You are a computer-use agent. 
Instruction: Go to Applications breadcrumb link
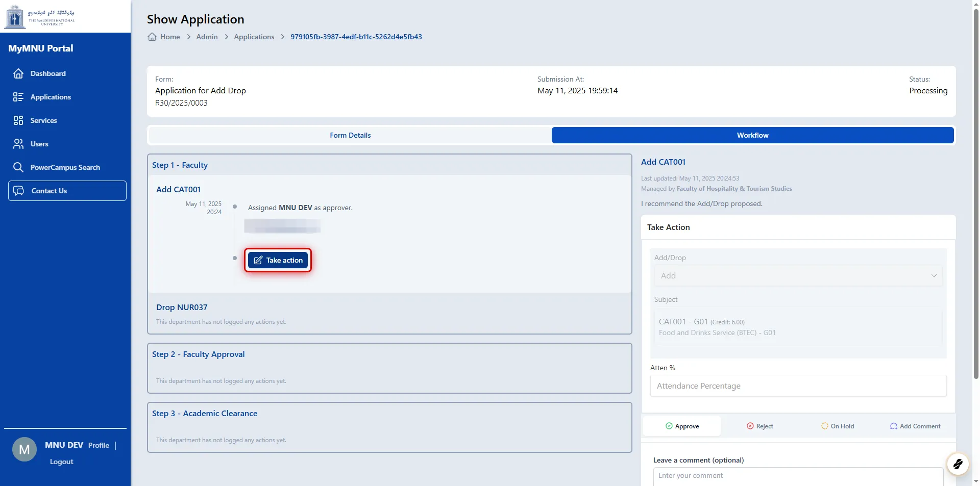pyautogui.click(x=254, y=37)
